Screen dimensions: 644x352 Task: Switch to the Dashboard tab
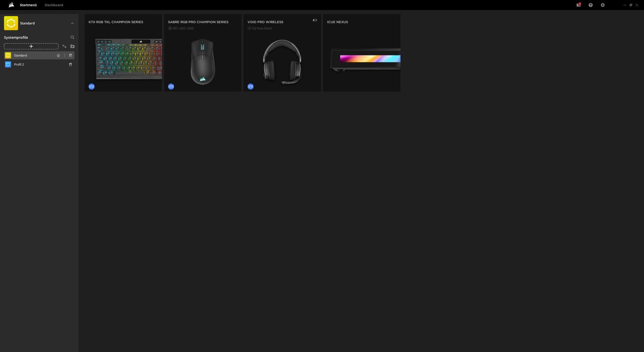pos(54,5)
